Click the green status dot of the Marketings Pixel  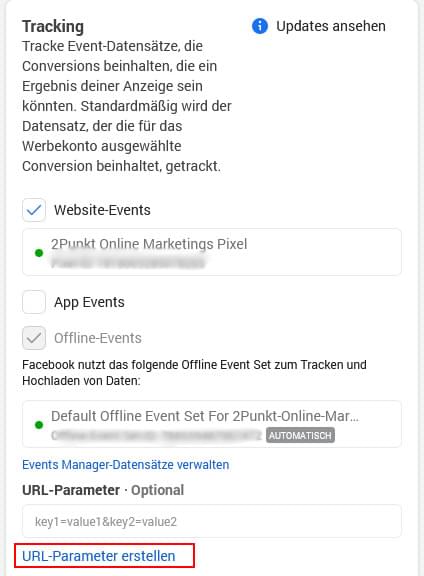coord(39,253)
